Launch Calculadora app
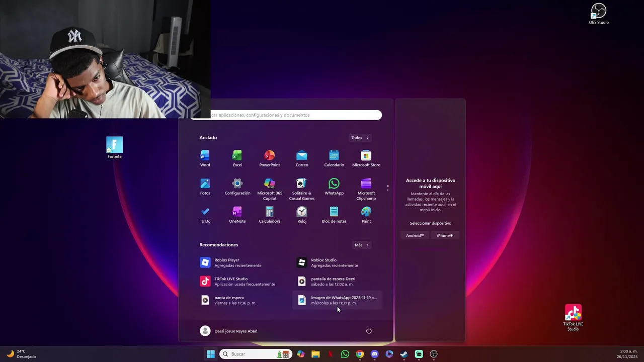Screen dimensions: 644x362 [269, 215]
